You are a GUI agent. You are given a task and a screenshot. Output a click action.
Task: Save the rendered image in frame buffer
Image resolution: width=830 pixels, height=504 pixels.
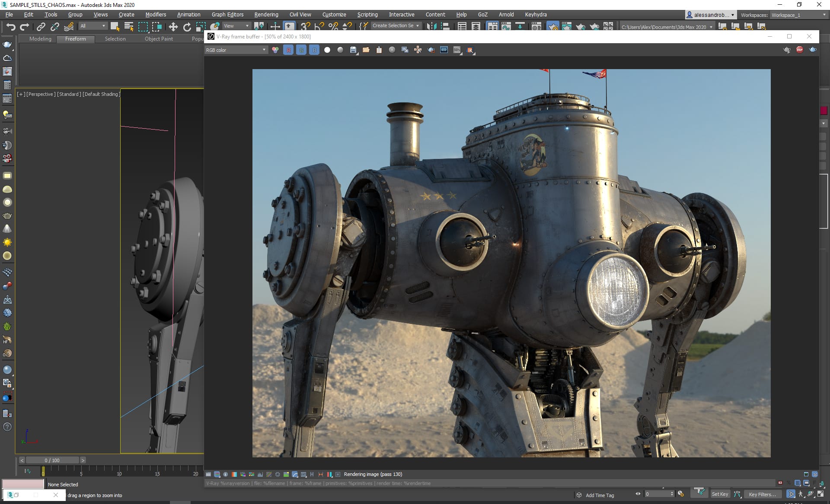coord(353,50)
